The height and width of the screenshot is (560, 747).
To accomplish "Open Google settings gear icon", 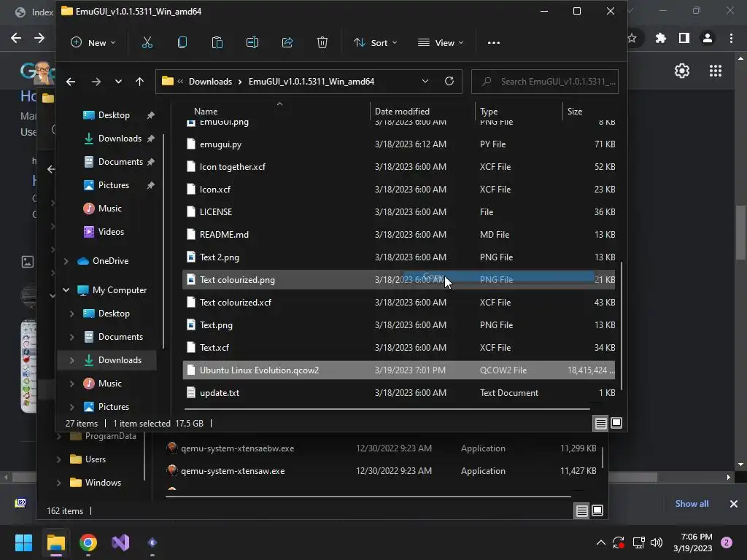I will (682, 71).
